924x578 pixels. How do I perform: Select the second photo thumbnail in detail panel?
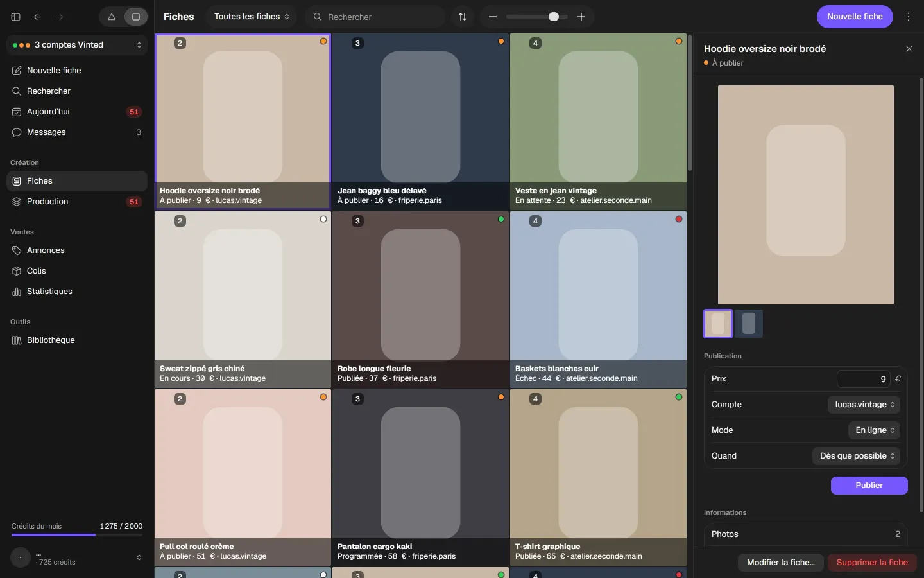[749, 324]
